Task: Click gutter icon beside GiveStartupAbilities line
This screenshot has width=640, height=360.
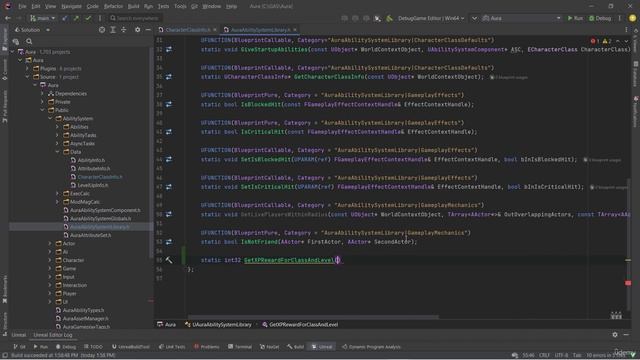Action: pyautogui.click(x=169, y=49)
